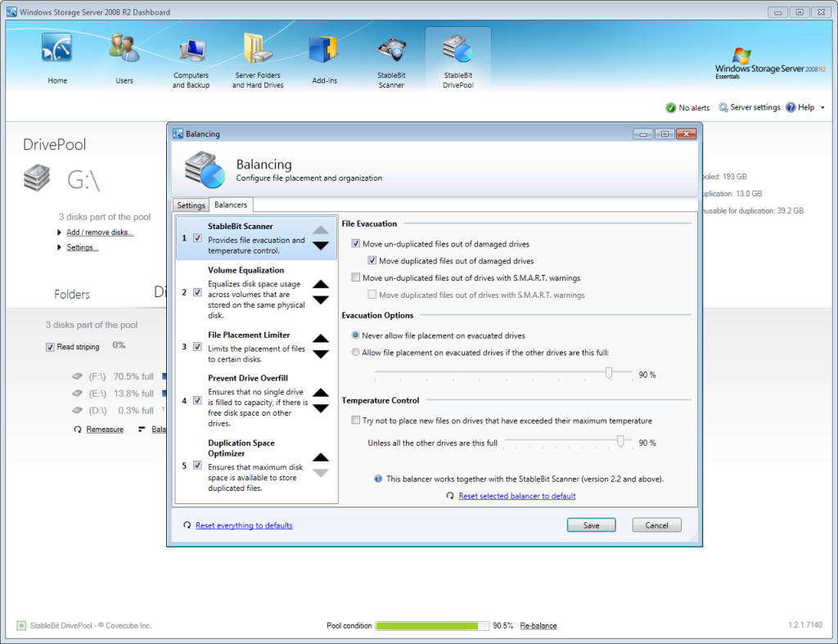Move Prevent Drive Overfill balancer up

pos(322,390)
